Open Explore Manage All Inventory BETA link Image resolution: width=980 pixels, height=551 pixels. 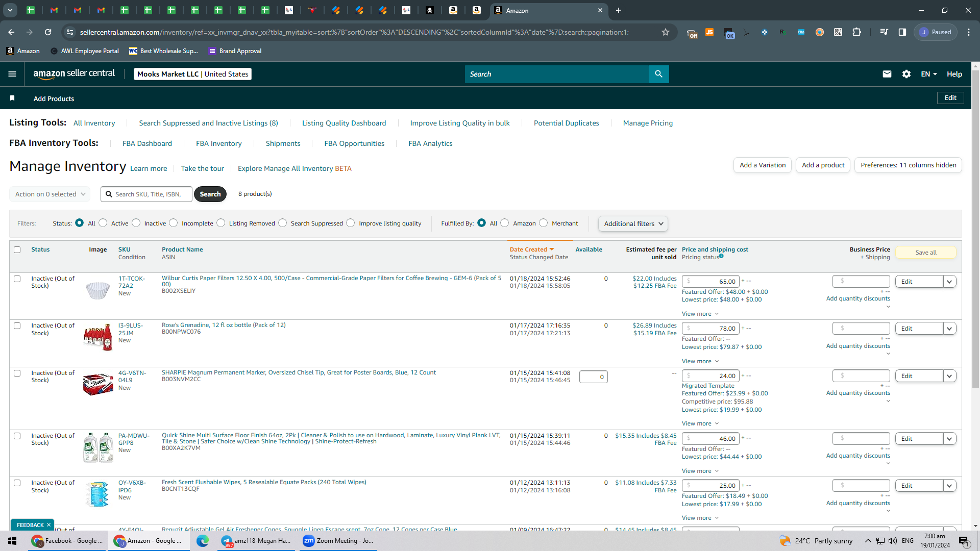[295, 168]
